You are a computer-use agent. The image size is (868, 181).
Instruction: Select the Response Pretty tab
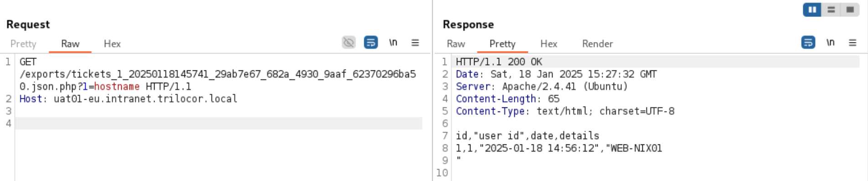(502, 44)
